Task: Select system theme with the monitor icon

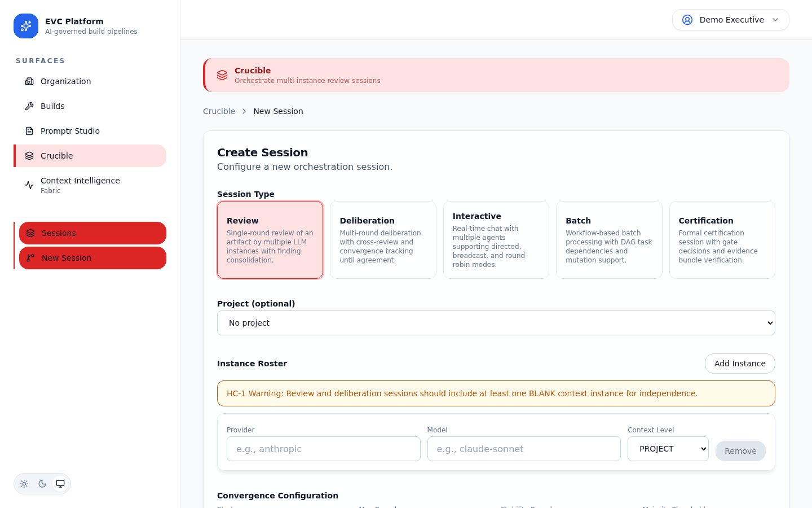Action: pyautogui.click(x=60, y=484)
